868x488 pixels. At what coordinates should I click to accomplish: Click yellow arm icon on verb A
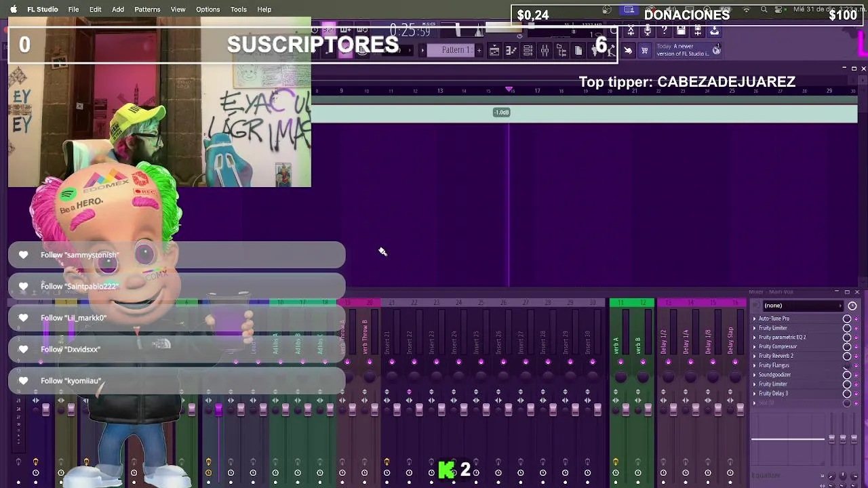(616, 462)
